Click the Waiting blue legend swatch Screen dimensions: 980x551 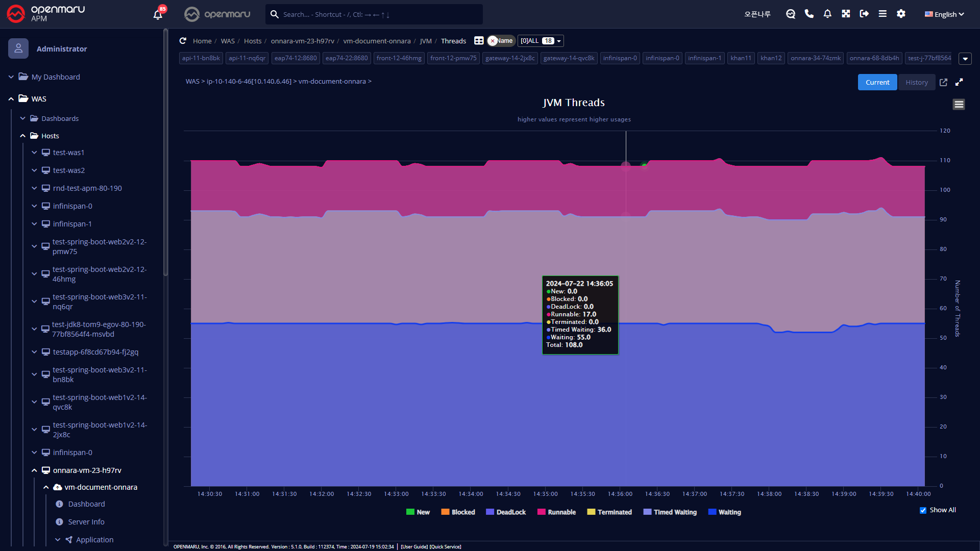point(712,512)
